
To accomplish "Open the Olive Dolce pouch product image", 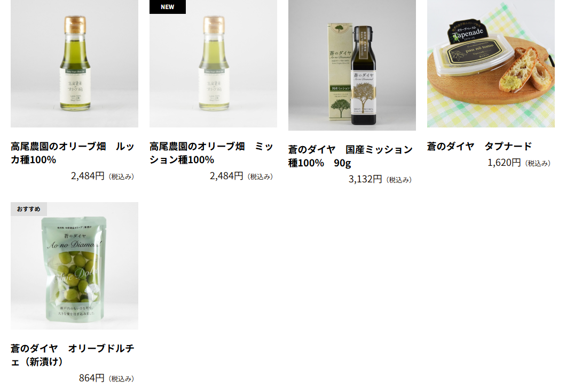I will pyautogui.click(x=74, y=266).
